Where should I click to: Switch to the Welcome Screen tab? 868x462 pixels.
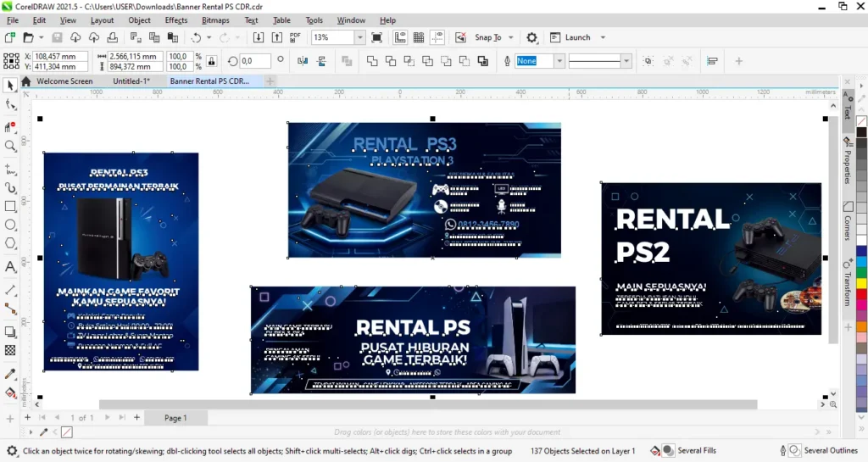point(64,81)
